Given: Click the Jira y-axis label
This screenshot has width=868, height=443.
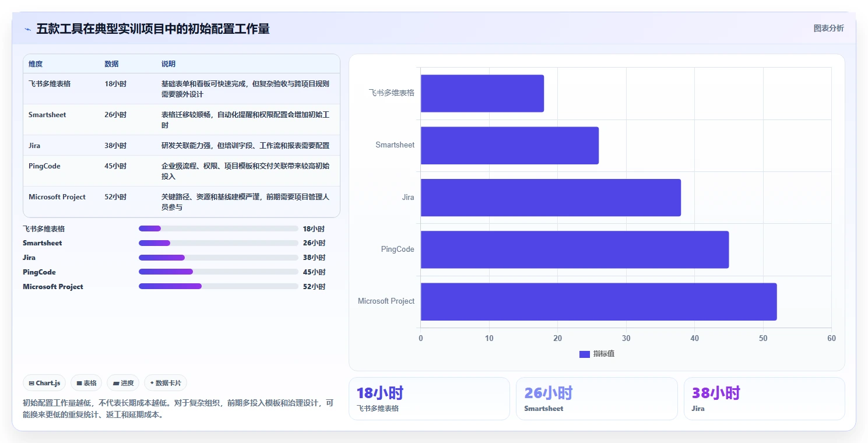Looking at the screenshot, I should (408, 198).
